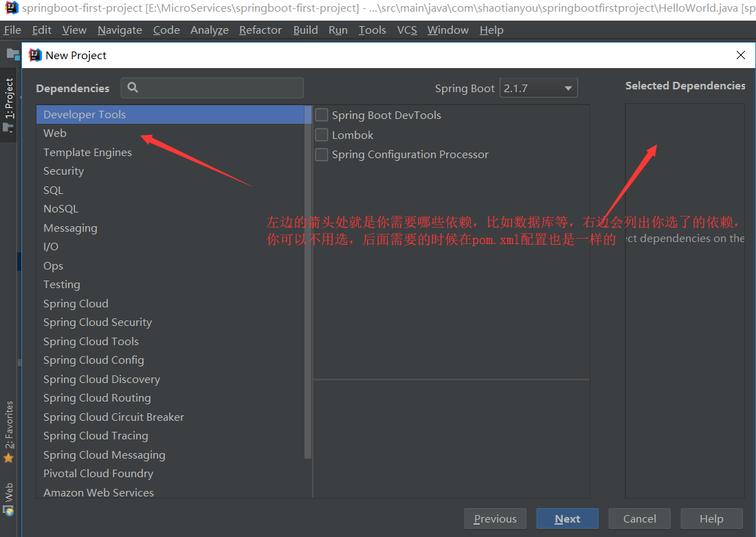Viewport: 756px width, 537px height.
Task: Click the Previous button
Action: point(495,518)
